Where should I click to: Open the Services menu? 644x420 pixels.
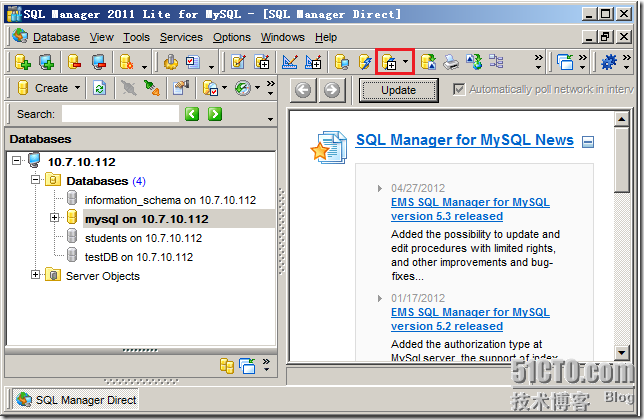181,37
